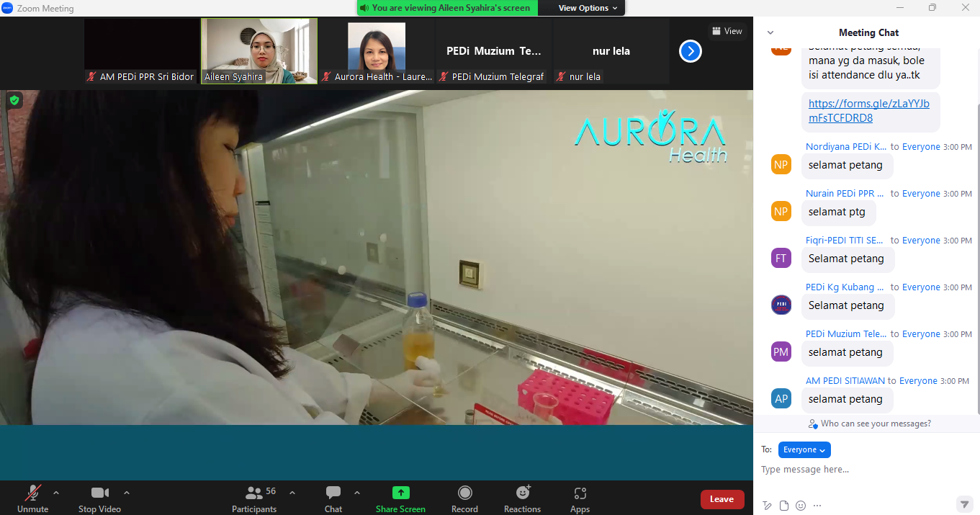Open video options arrow next to Stop Video

127,493
